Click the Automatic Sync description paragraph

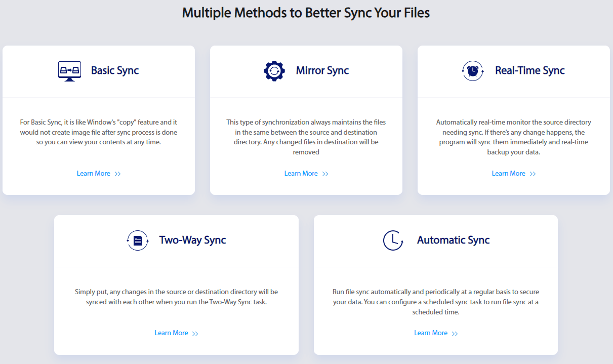pos(436,302)
